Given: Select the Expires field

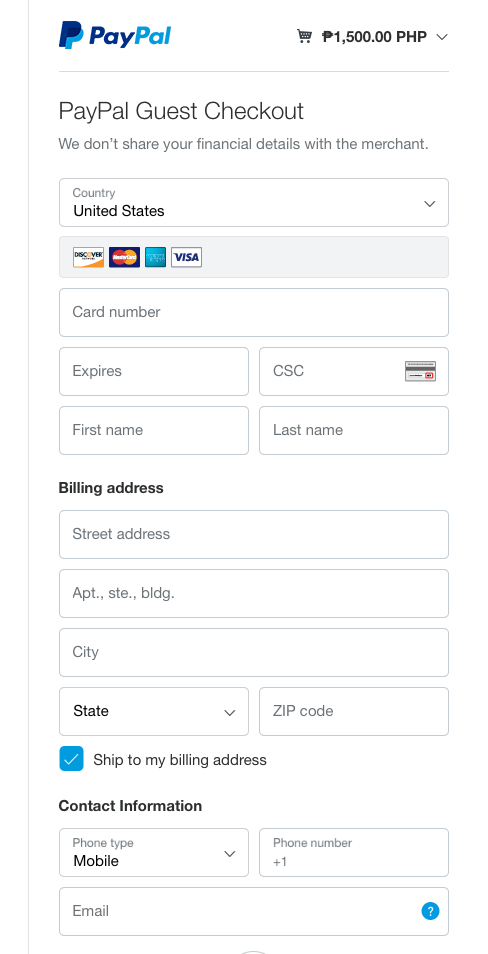Looking at the screenshot, I should pos(154,371).
